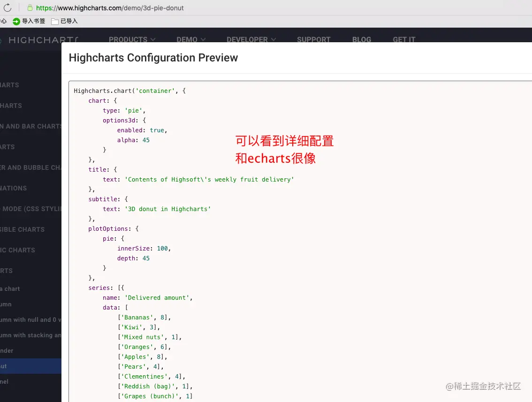The width and height of the screenshot is (532, 402).
Task: Open the 'nder' sidebar demo link
Action: [x=7, y=351]
